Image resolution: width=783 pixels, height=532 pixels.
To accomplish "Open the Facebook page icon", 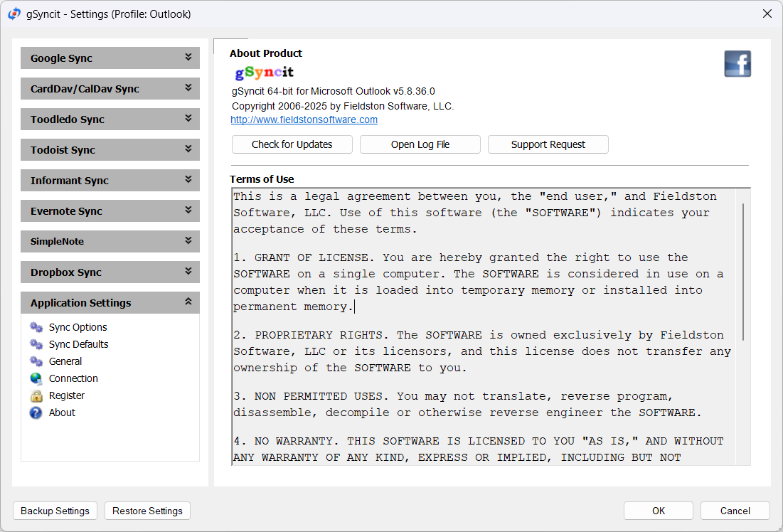I will click(x=737, y=64).
